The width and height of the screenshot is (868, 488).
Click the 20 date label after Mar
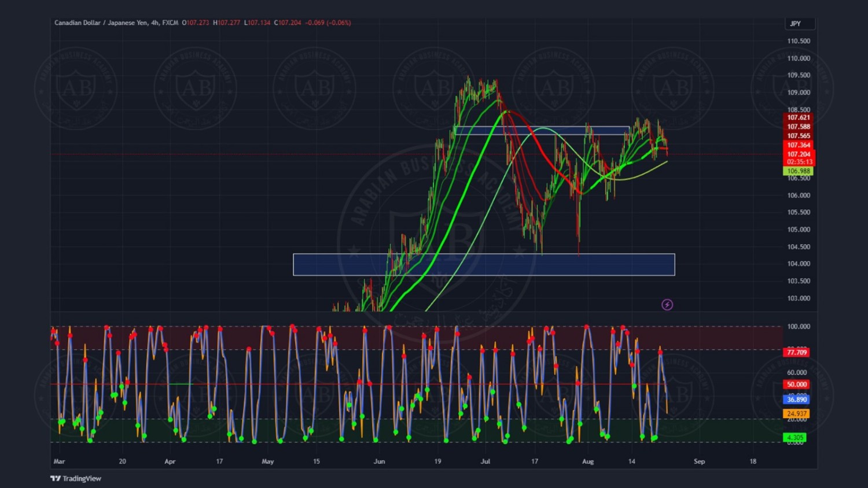pos(122,461)
